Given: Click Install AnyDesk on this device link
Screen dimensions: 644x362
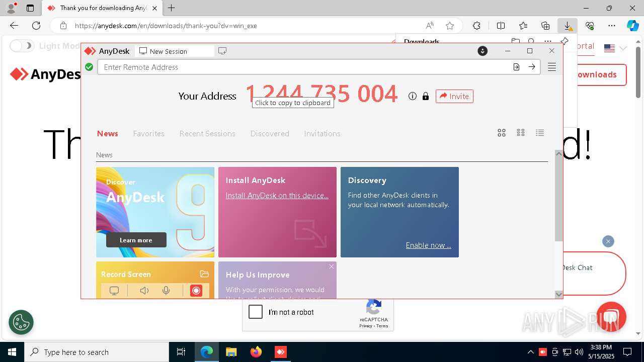Looking at the screenshot, I should tap(277, 195).
